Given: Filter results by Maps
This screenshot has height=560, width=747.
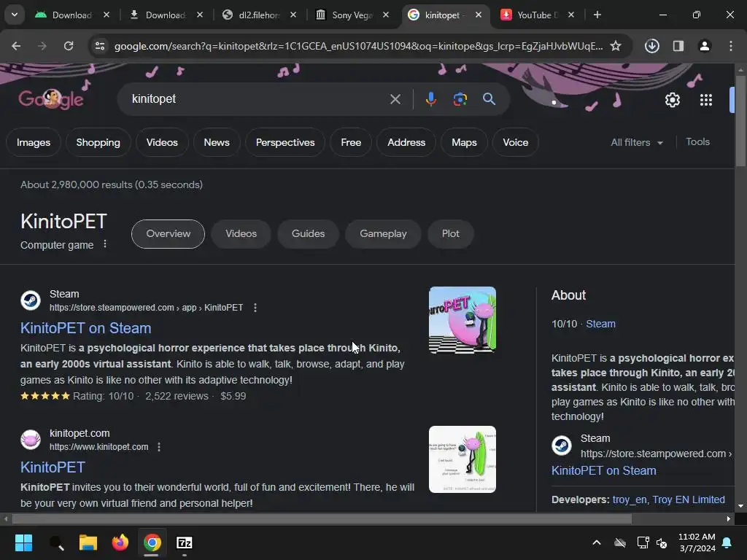Looking at the screenshot, I should (x=464, y=142).
